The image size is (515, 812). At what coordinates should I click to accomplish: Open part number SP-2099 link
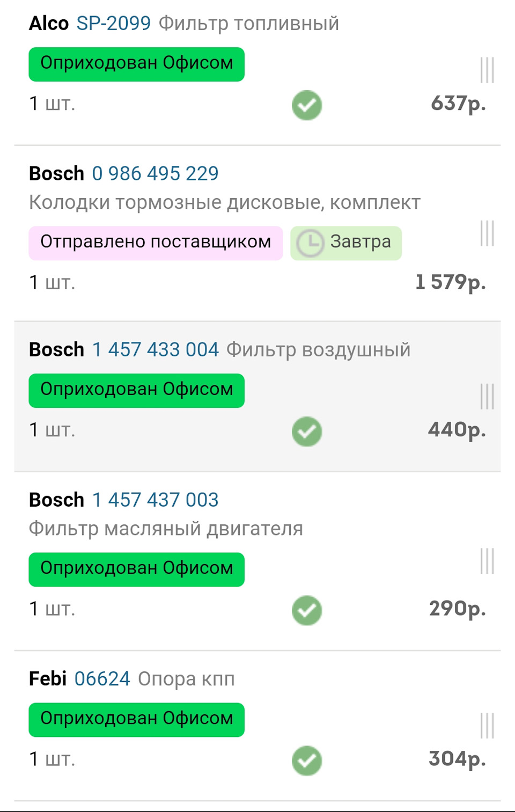click(x=114, y=24)
